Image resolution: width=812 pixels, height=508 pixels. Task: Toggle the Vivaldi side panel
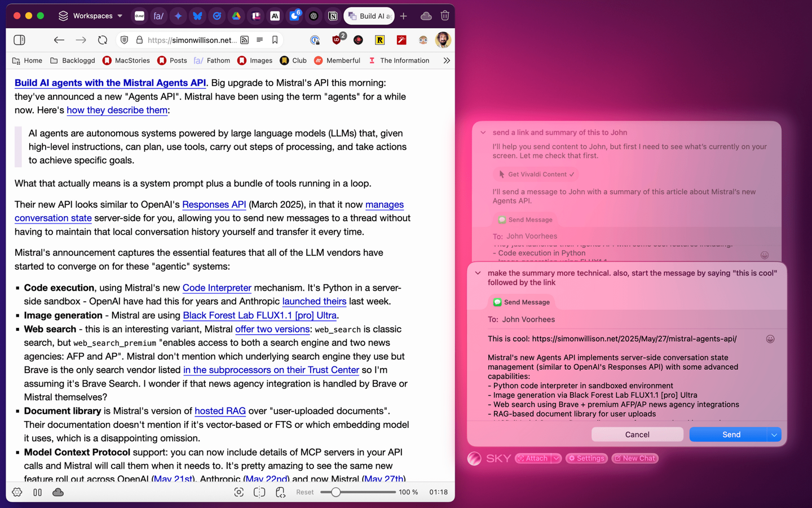tap(19, 40)
